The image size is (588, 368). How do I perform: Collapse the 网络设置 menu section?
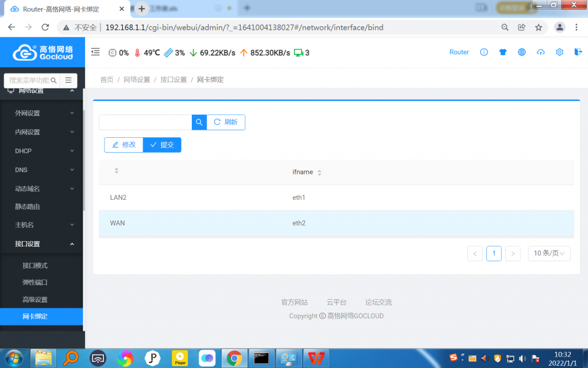tap(41, 91)
